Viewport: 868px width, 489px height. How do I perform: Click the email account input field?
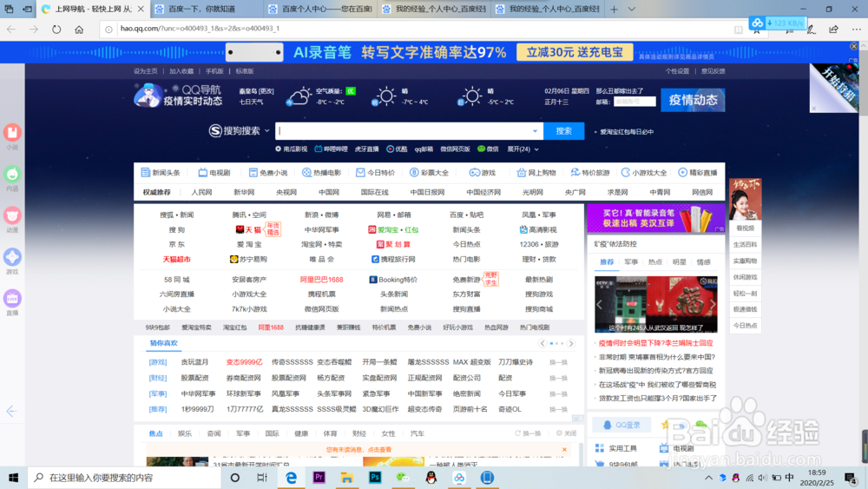635,102
